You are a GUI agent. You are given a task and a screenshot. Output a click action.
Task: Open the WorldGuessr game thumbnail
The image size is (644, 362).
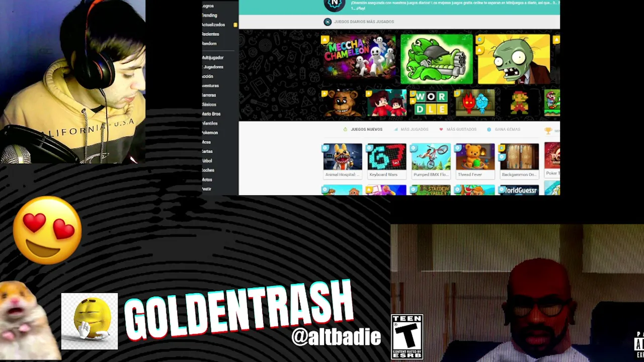pyautogui.click(x=519, y=190)
